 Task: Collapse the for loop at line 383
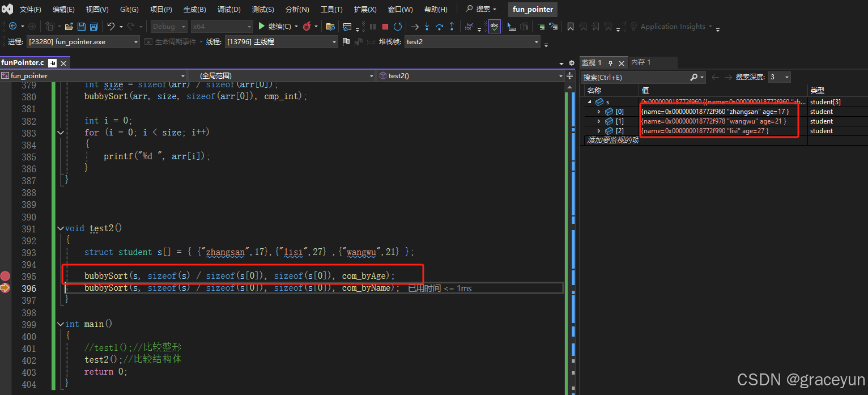[x=61, y=132]
